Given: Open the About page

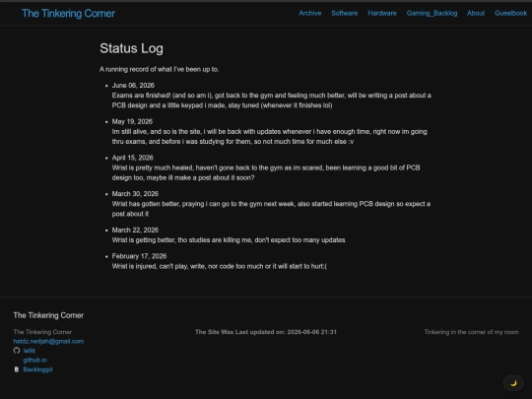Looking at the screenshot, I should point(476,13).
